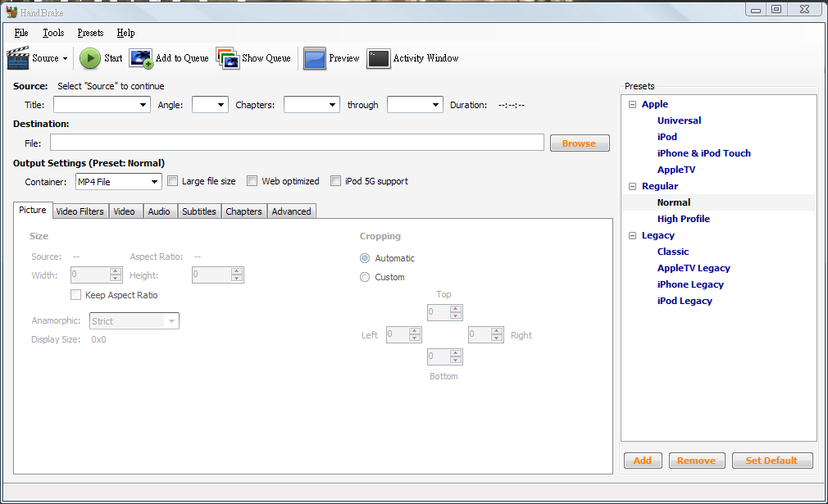Open the File menu
Viewport: 828px width, 504px height.
tap(21, 33)
